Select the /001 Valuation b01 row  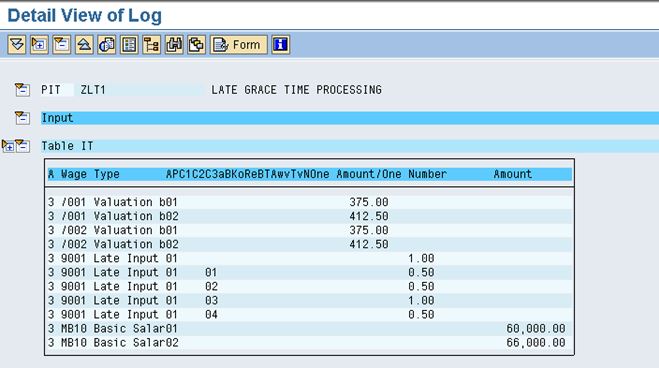pos(310,202)
